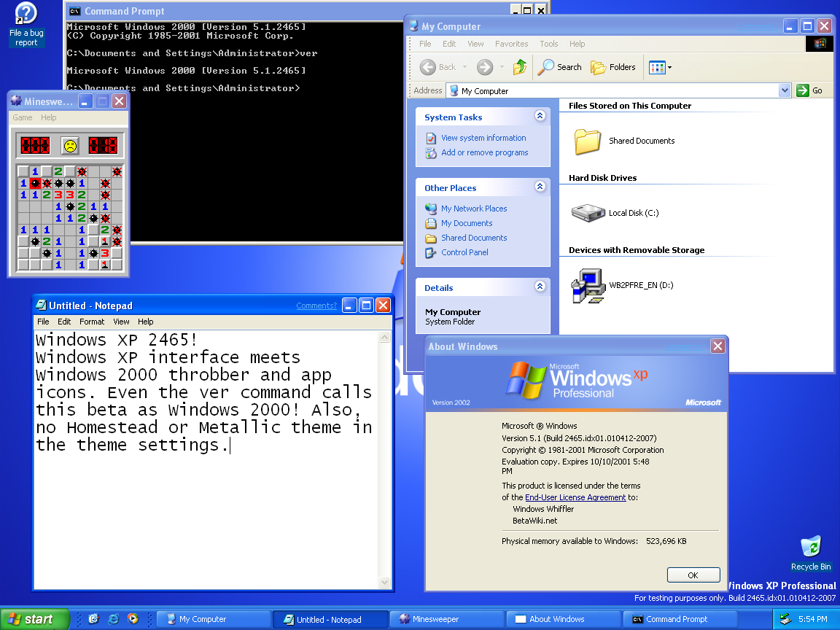
Task: Open the Address bar dropdown arrow
Action: coord(785,90)
